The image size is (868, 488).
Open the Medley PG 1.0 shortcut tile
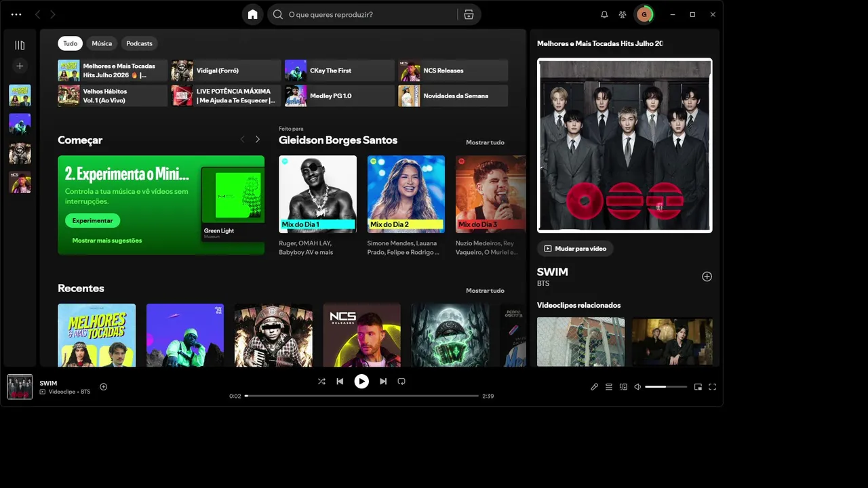339,96
